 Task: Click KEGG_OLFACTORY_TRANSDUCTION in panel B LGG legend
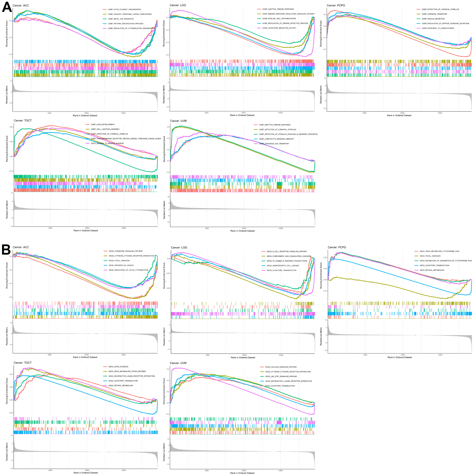coord(281,270)
